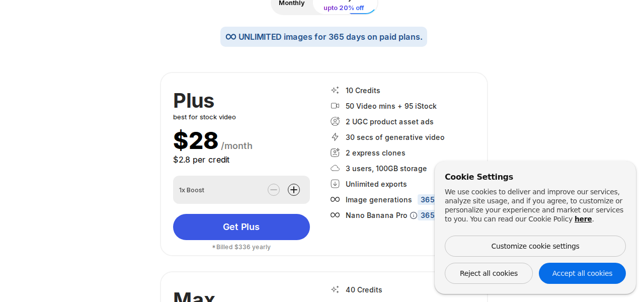Select the UGC product asset ads avatar icon
The image size is (644, 302).
335,121
